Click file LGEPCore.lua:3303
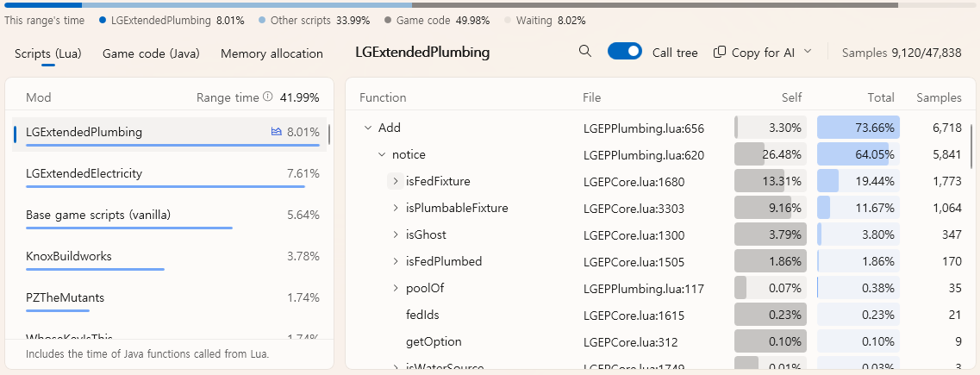The image size is (980, 375). point(634,208)
